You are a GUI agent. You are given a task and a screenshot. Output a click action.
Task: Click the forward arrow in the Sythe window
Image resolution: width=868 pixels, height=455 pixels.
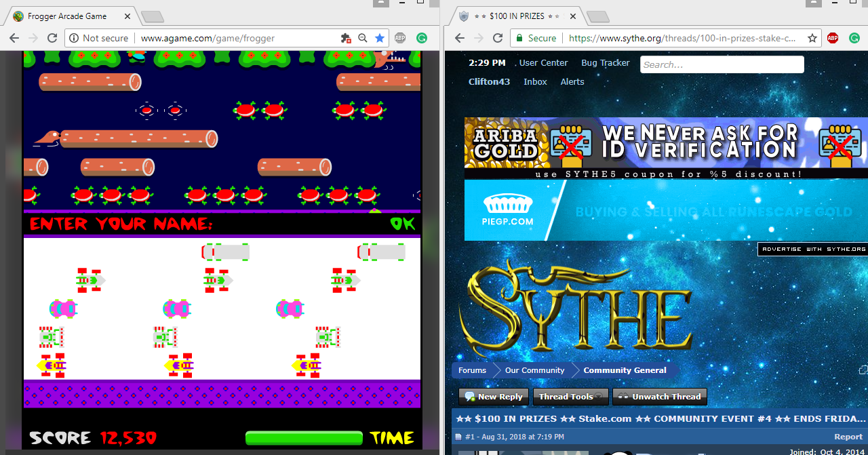pyautogui.click(x=478, y=39)
